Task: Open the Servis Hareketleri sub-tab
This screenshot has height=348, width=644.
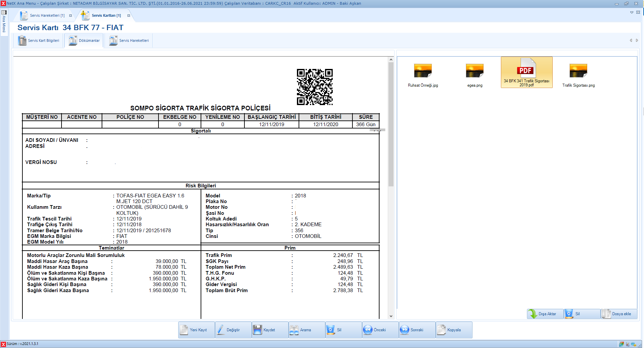Action: pos(130,40)
